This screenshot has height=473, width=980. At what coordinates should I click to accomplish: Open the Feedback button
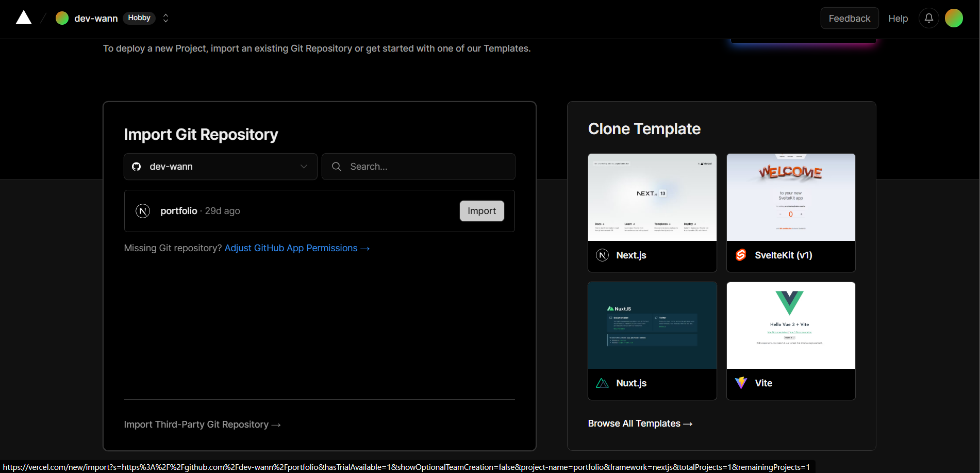pyautogui.click(x=850, y=18)
